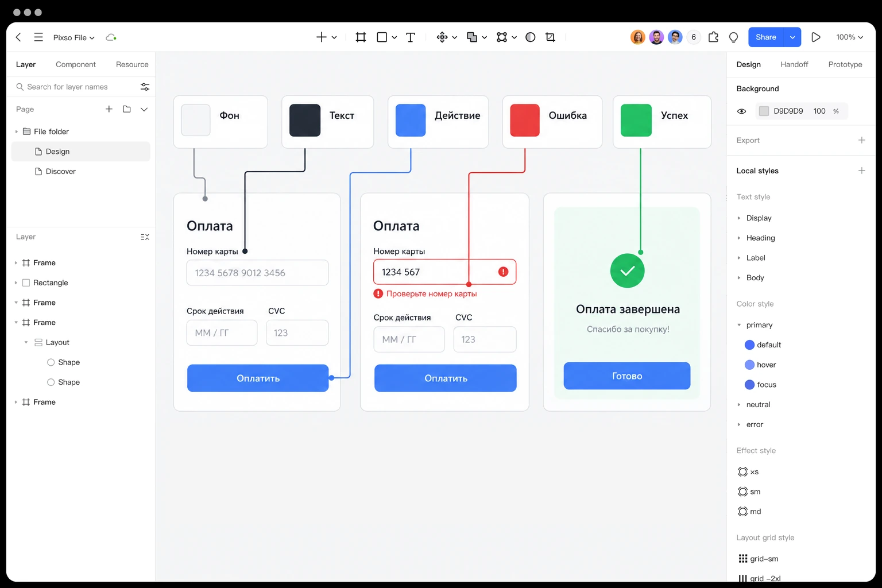Click the layer name search field
The height and width of the screenshot is (588, 882).
tap(76, 87)
